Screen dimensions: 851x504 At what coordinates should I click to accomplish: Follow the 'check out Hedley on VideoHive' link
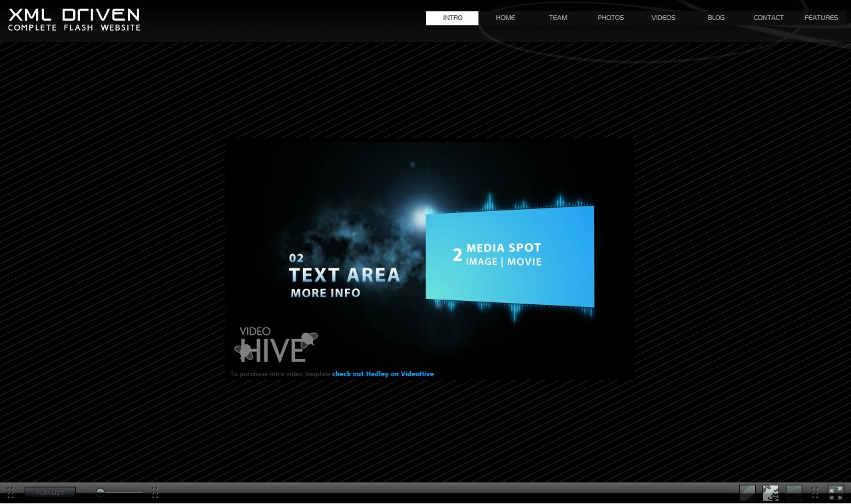click(383, 374)
